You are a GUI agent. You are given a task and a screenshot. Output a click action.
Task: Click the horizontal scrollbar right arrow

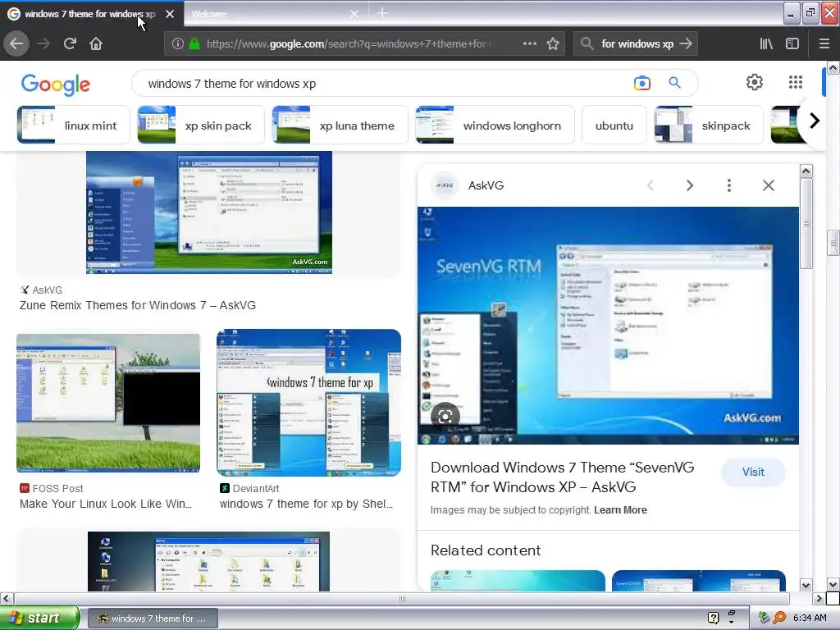pyautogui.click(x=819, y=598)
